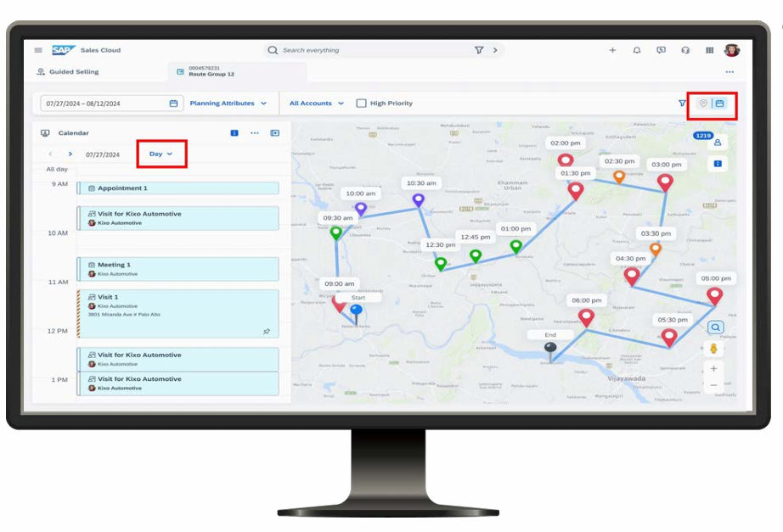Zoom out with map minus button
Screen dimensions: 783x532
[x=713, y=384]
